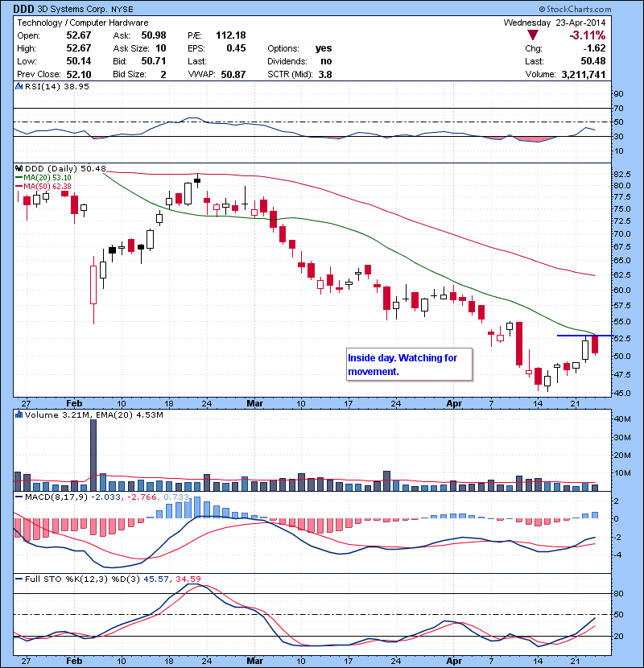Click the '3D Systems Corp.' company name
The height and width of the screenshot is (668, 644).
click(x=72, y=9)
